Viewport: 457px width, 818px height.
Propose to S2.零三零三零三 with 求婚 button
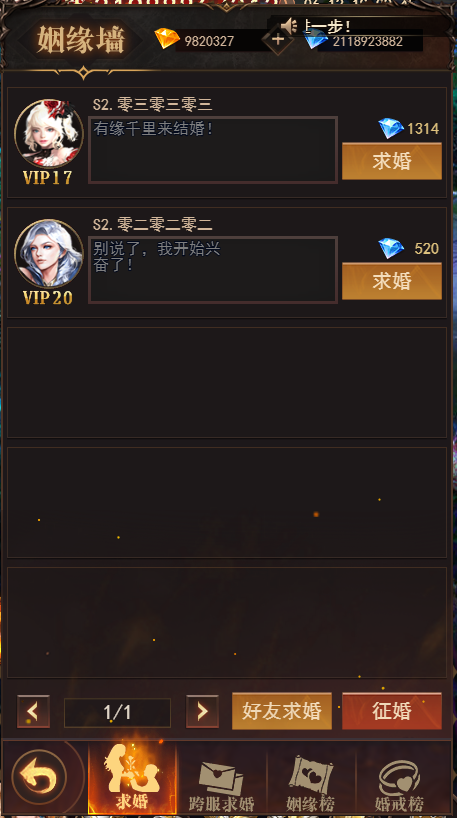tap(392, 161)
